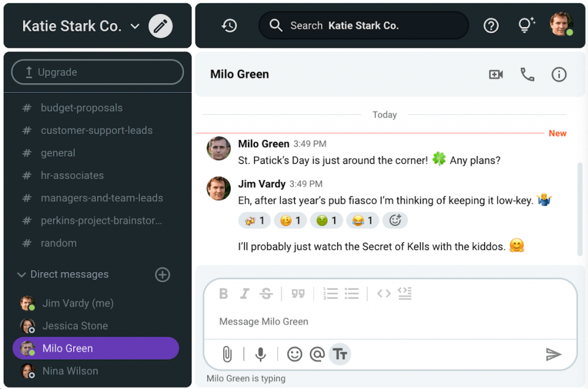Open the Katie Stark Co. workspace dropdown
The image size is (588, 389).
[x=136, y=26]
